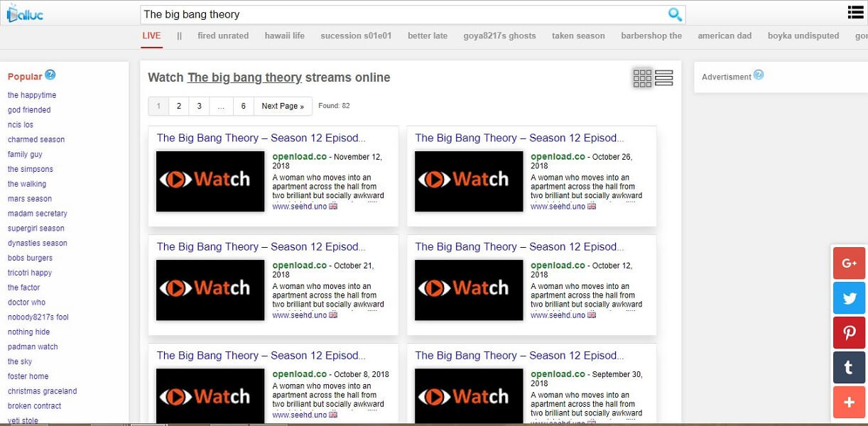The height and width of the screenshot is (426, 868).
Task: Open popular search 'dynasties season'
Action: coord(38,244)
